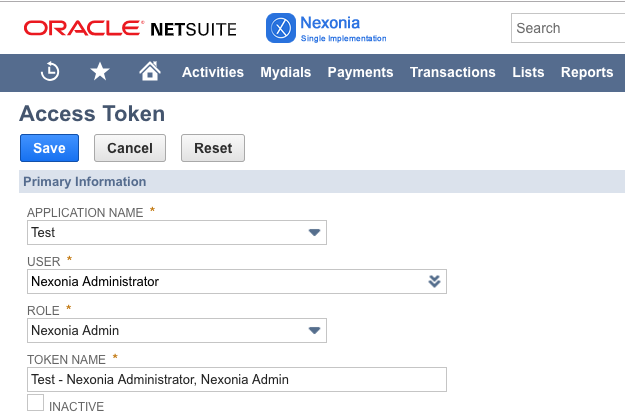
Task: Open the Lists menu
Action: pos(528,72)
